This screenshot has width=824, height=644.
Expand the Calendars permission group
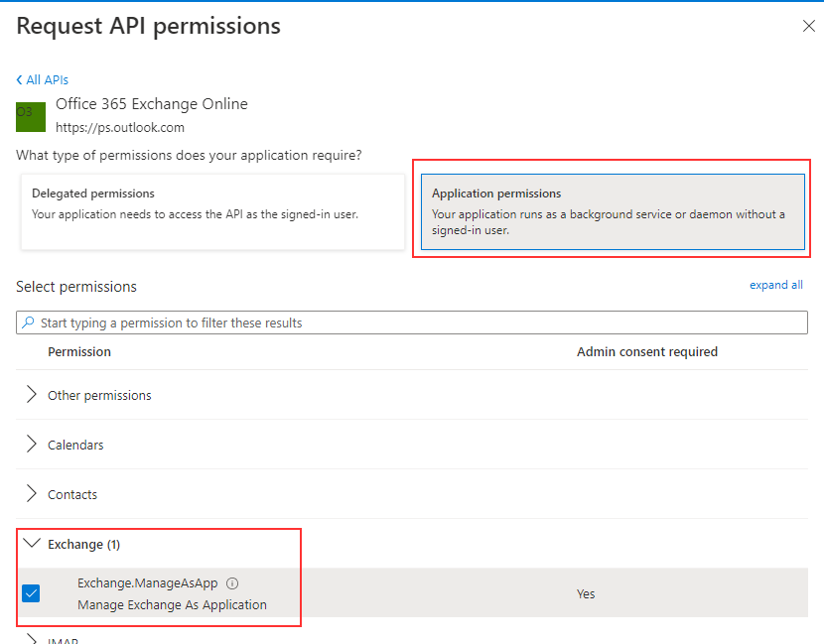(x=32, y=445)
